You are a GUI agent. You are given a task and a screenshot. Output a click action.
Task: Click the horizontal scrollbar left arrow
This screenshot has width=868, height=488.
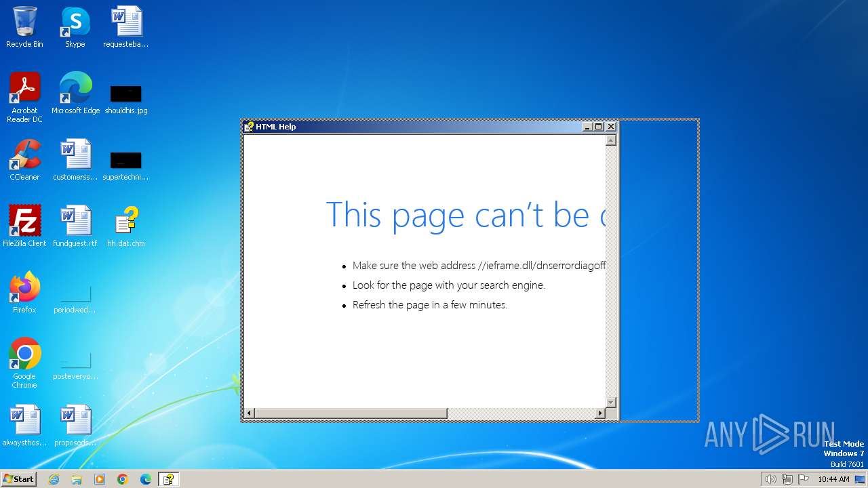(250, 413)
